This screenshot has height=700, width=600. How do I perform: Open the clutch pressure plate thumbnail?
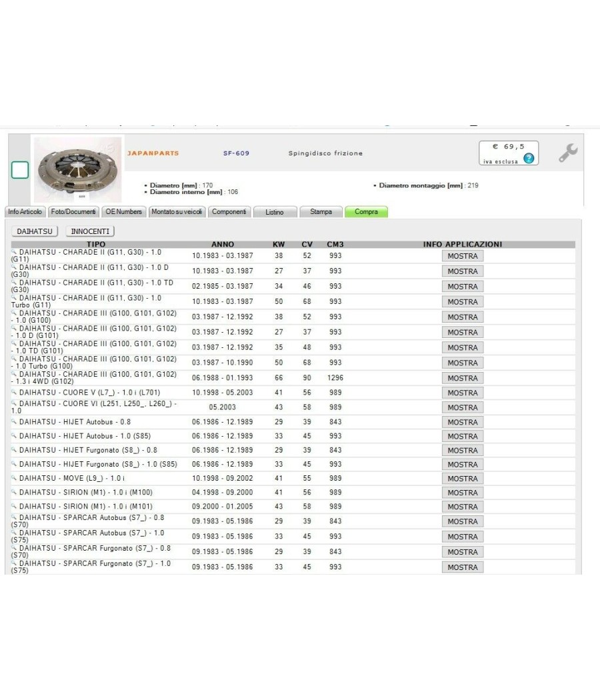click(x=78, y=169)
